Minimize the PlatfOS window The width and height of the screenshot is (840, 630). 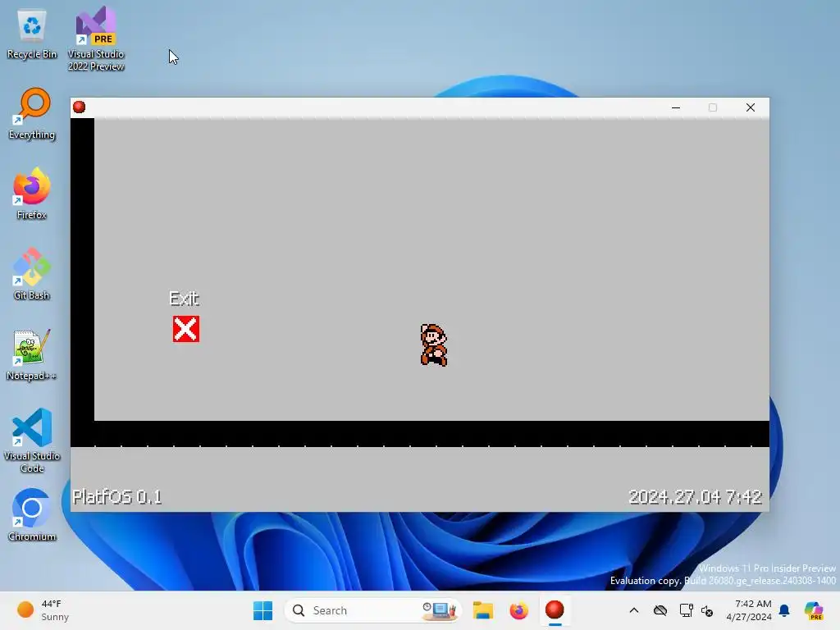676,107
